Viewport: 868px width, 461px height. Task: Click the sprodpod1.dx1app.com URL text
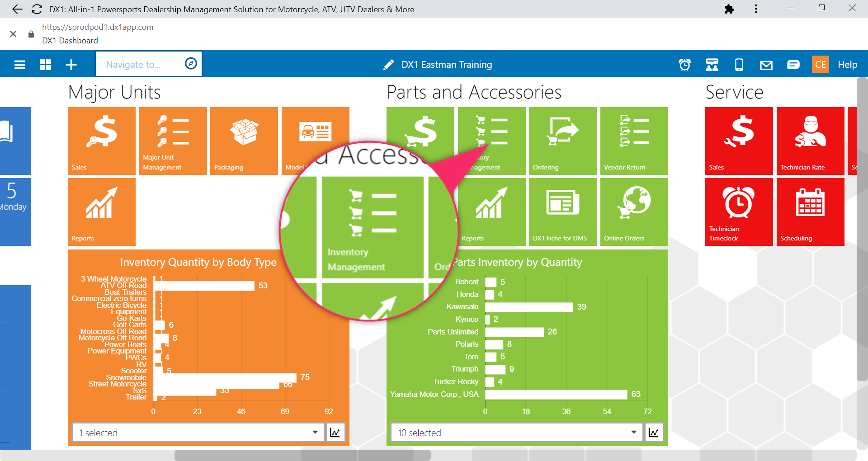98,27
